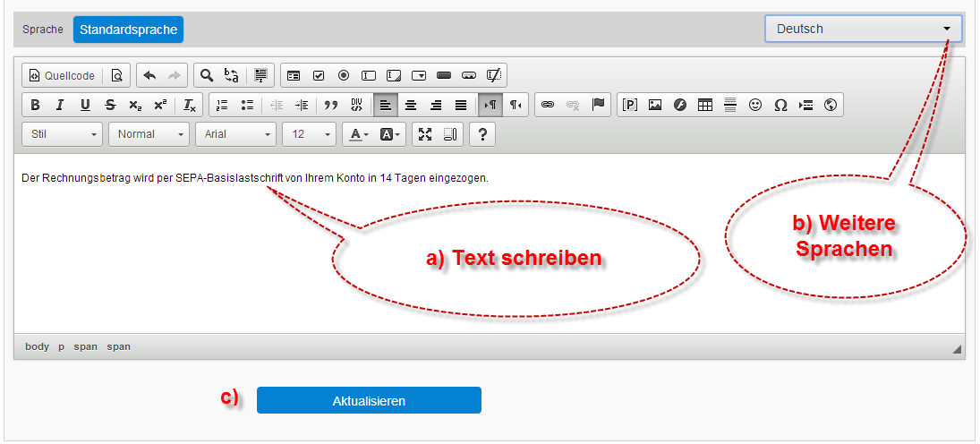
Task: Insert a radio button field
Action: [343, 76]
